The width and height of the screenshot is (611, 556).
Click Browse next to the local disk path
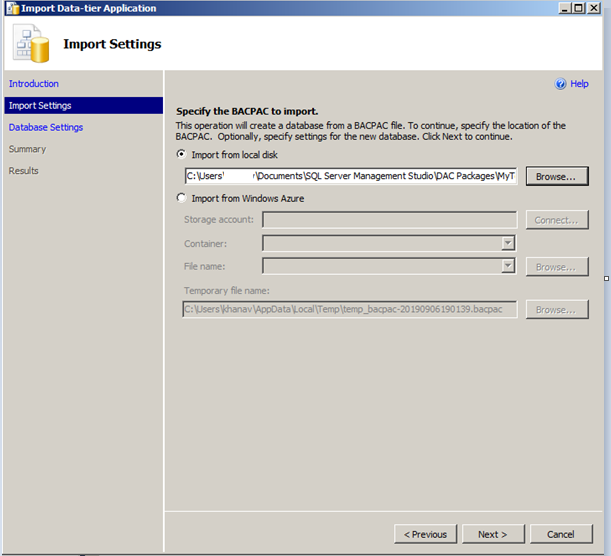556,177
